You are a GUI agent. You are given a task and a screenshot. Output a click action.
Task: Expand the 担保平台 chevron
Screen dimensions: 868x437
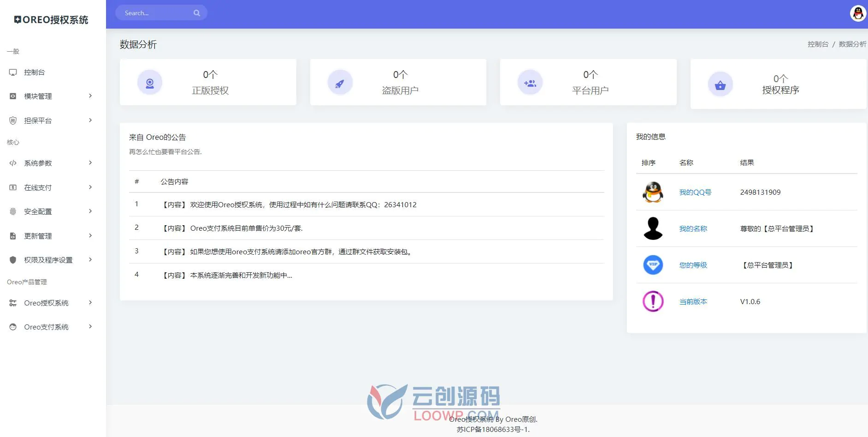click(90, 120)
